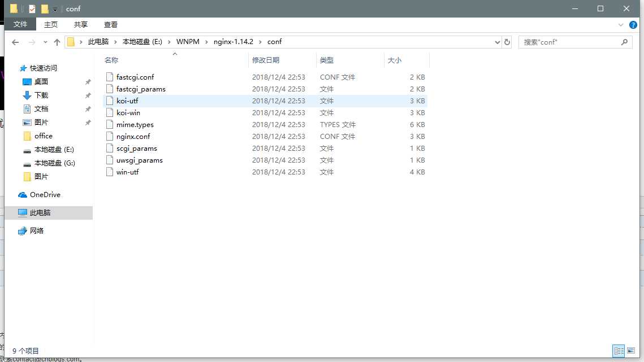Screen dimensions: 644x362
Task: Select the nginx.conf file name
Action: (x=133, y=136)
